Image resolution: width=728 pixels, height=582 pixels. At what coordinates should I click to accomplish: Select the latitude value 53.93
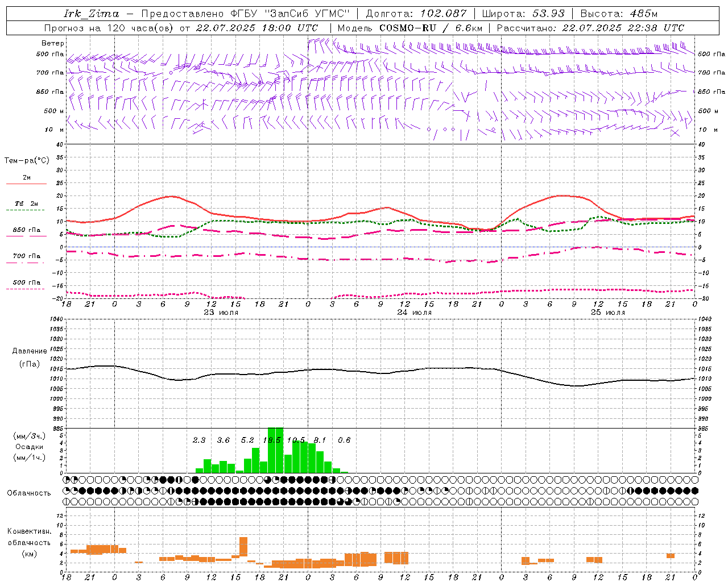548,14
